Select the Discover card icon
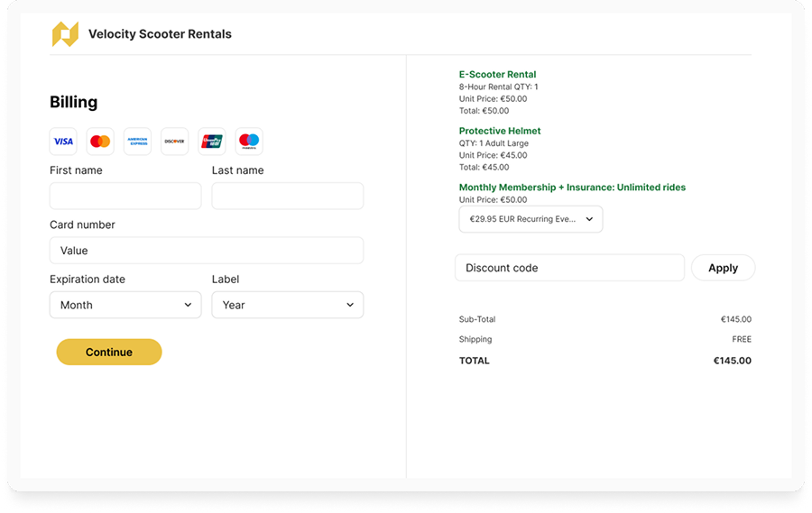Viewport: 812px width, 513px height. tap(174, 142)
